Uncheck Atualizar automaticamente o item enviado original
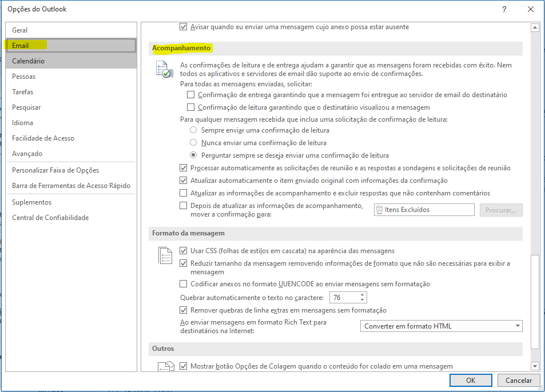Image resolution: width=545 pixels, height=392 pixels. 183,181
